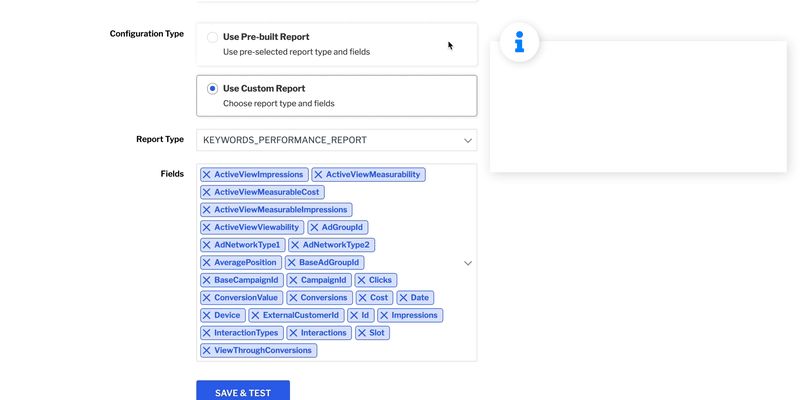
Task: Click the Save & Test button
Action: point(243,392)
